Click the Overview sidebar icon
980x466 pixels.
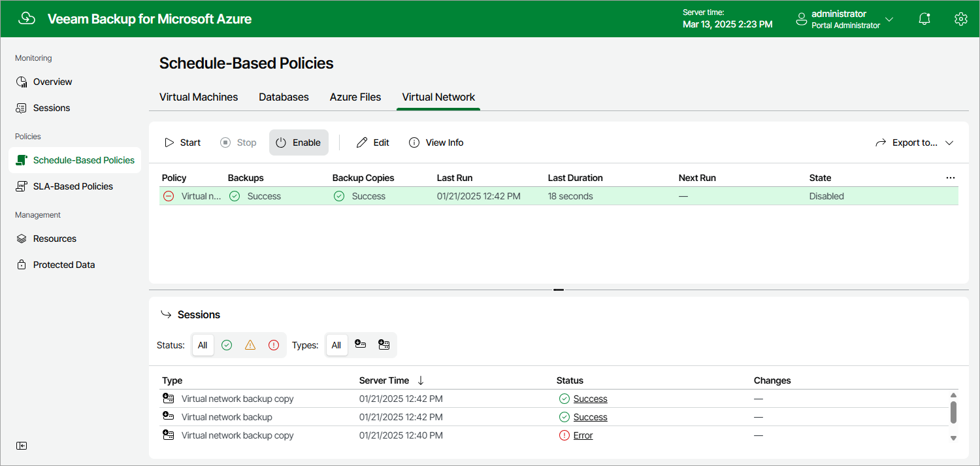22,82
